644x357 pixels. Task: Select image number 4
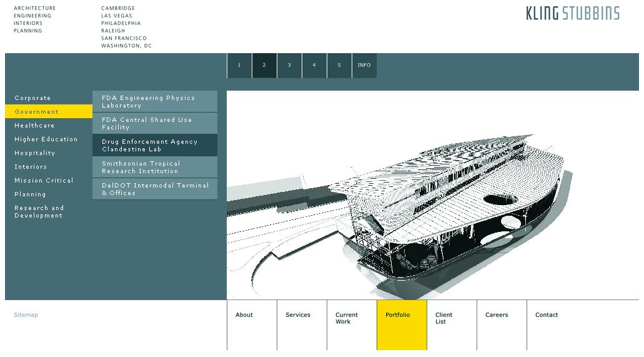[x=314, y=66]
